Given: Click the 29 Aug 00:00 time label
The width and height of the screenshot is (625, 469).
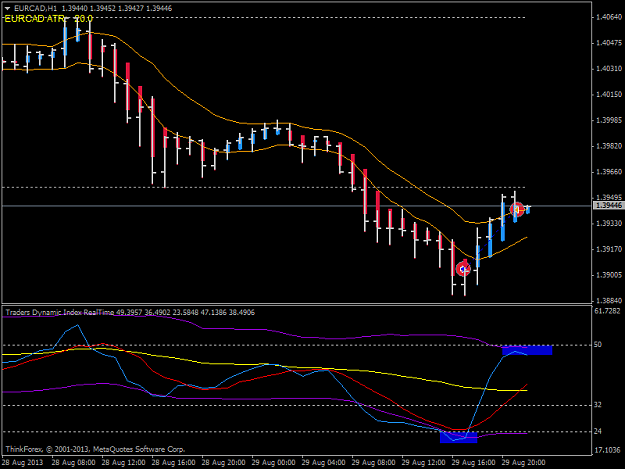Looking at the screenshot, I should [x=273, y=463].
